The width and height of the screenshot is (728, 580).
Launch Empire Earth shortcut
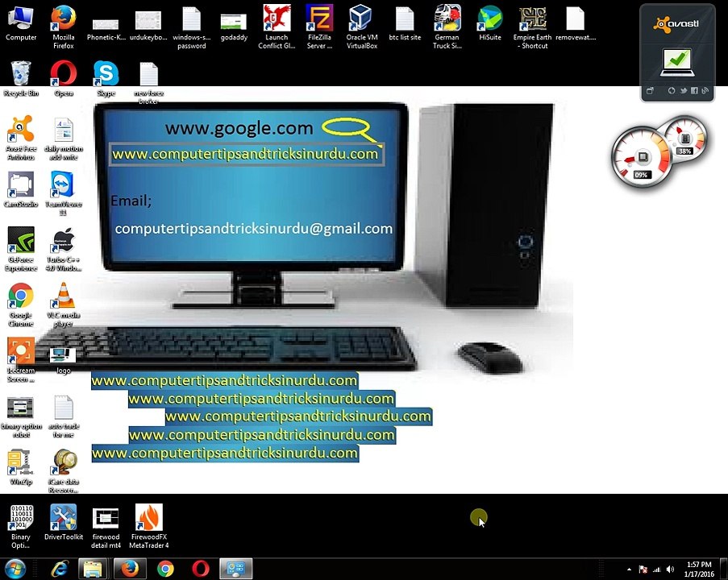pyautogui.click(x=533, y=27)
